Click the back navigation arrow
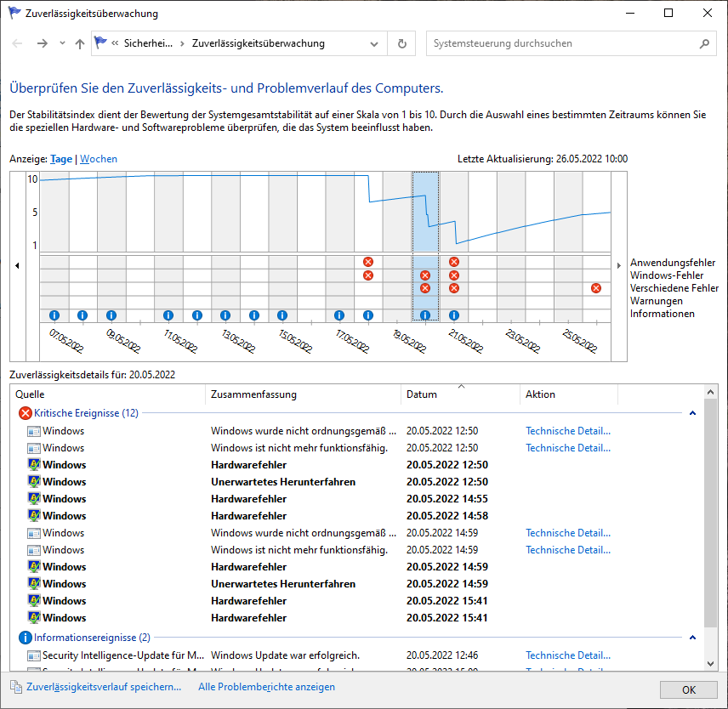Screen dimensions: 728x709 tap(17, 43)
